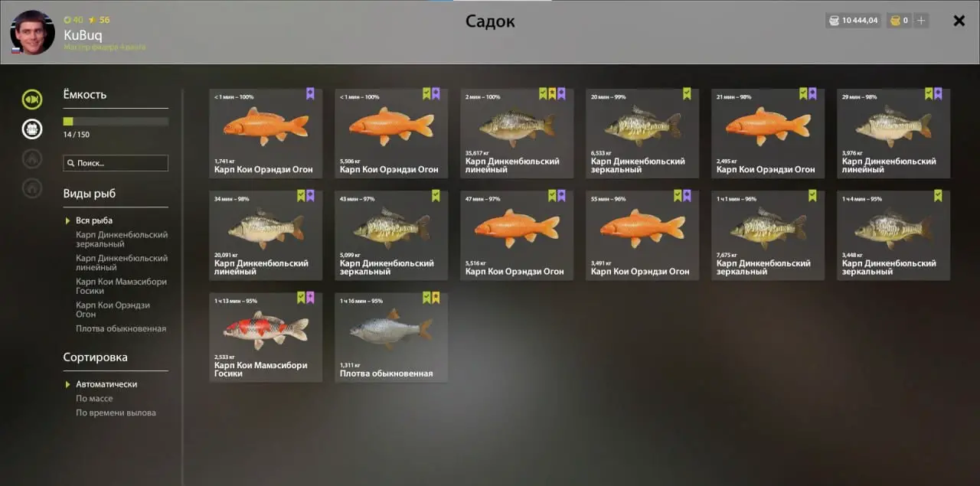Click the greyed-out home sidebar icon
This screenshot has width=980, height=486.
coord(32,188)
